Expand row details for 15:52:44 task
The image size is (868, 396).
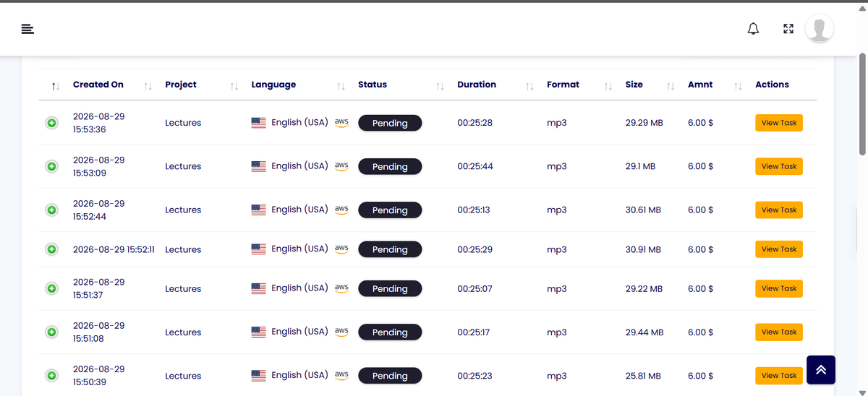tap(51, 210)
